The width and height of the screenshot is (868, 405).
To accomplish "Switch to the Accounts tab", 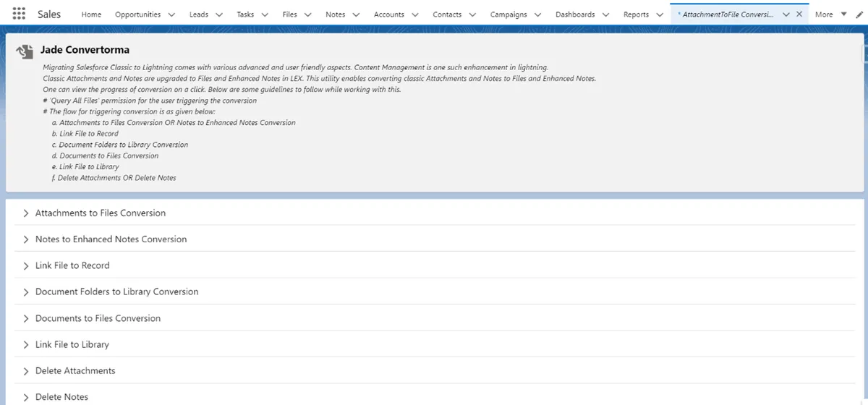I will coord(389,14).
